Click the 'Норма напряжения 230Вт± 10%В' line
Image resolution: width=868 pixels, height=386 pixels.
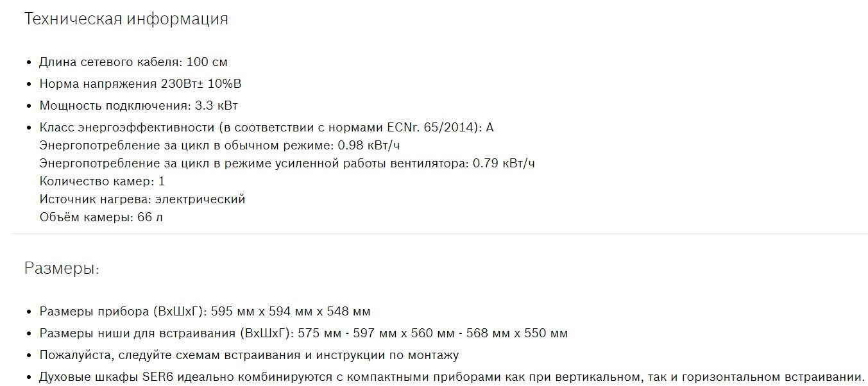[140, 84]
